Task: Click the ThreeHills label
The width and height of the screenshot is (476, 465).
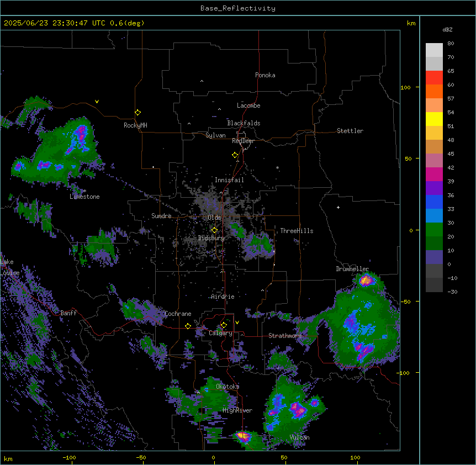Action: 297,231
